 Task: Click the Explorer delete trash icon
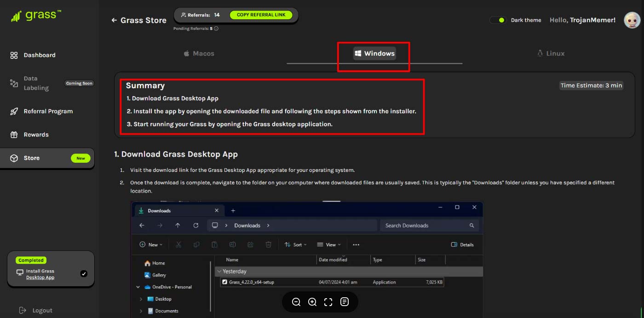coord(269,244)
